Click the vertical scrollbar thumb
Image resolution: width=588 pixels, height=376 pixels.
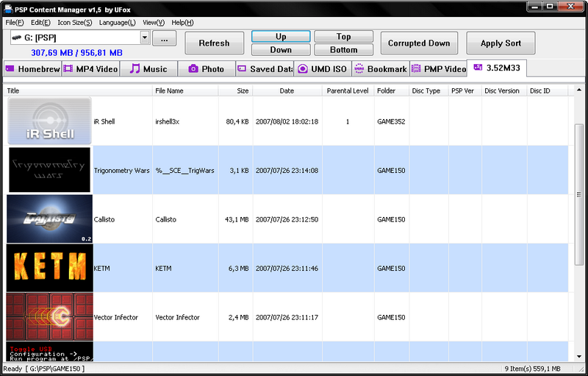(x=579, y=194)
